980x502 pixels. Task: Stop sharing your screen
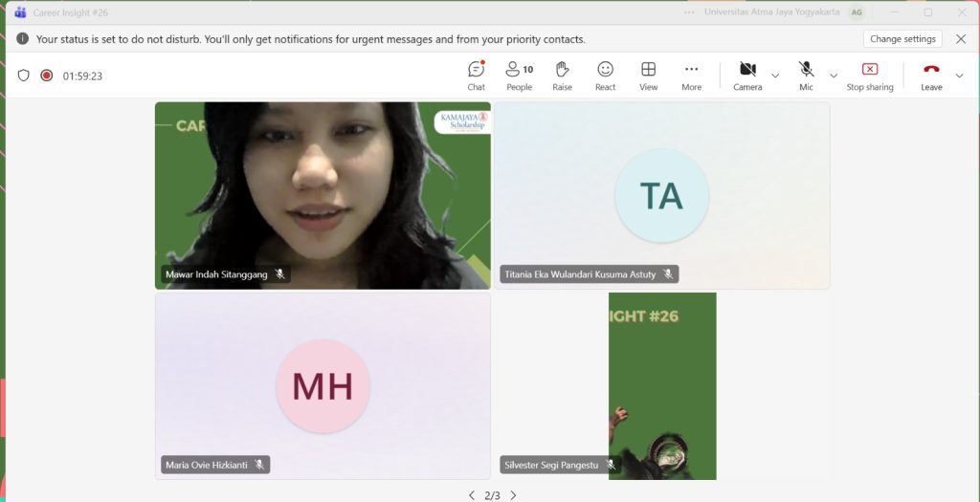click(x=869, y=75)
